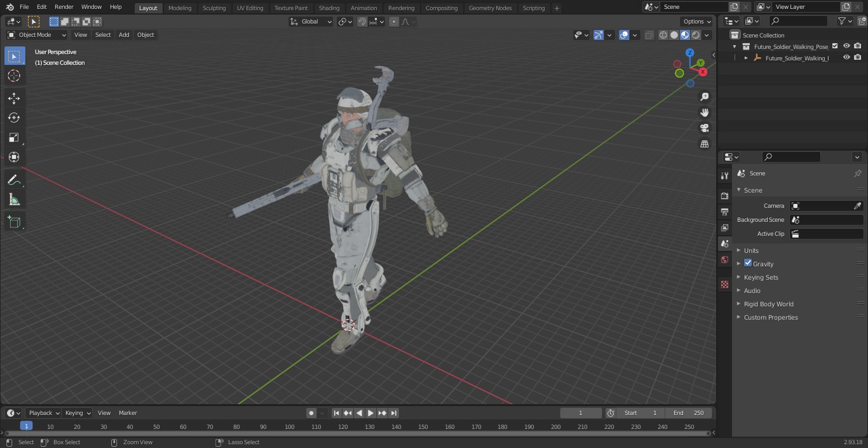Screen dimensions: 868x448
Task: Click the eyedropper in the Camera field
Action: [857, 206]
